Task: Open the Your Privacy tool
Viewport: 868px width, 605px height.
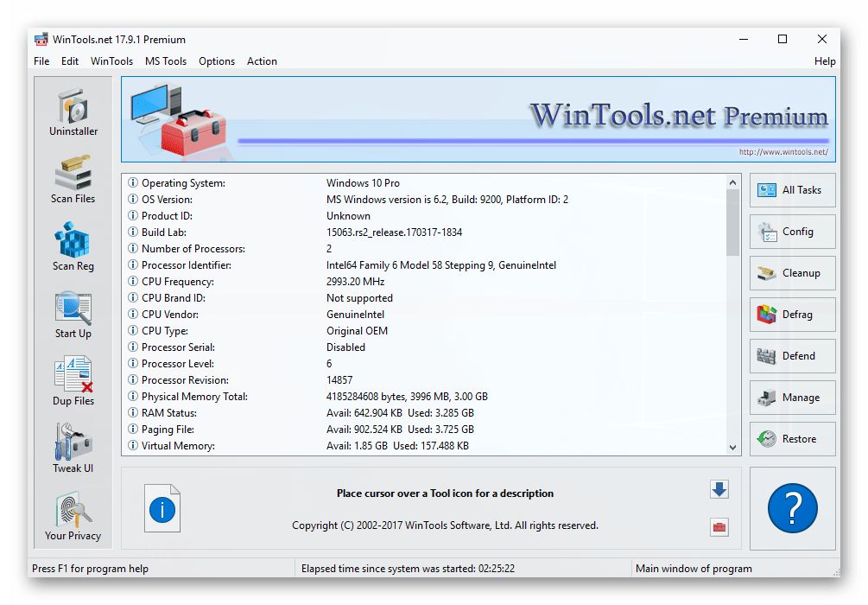Action: (x=73, y=516)
